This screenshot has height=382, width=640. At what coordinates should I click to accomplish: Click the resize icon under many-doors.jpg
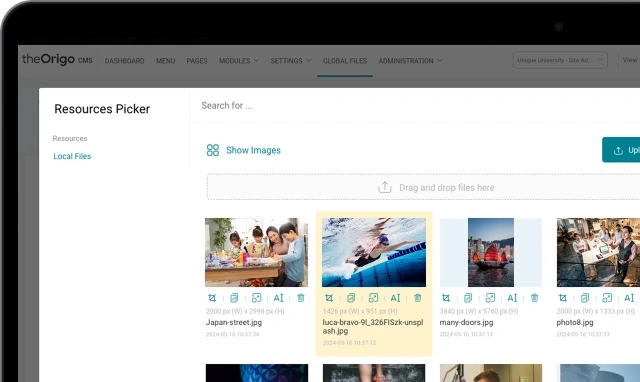490,298
